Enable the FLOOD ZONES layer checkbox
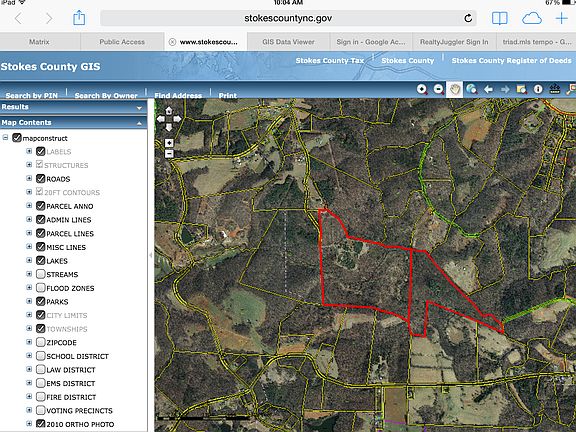 click(x=40, y=288)
